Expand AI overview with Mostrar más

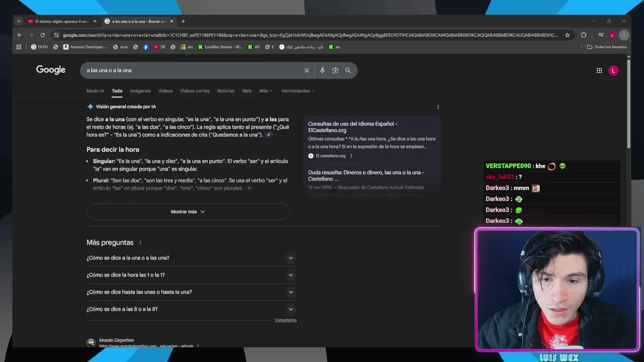click(x=188, y=212)
